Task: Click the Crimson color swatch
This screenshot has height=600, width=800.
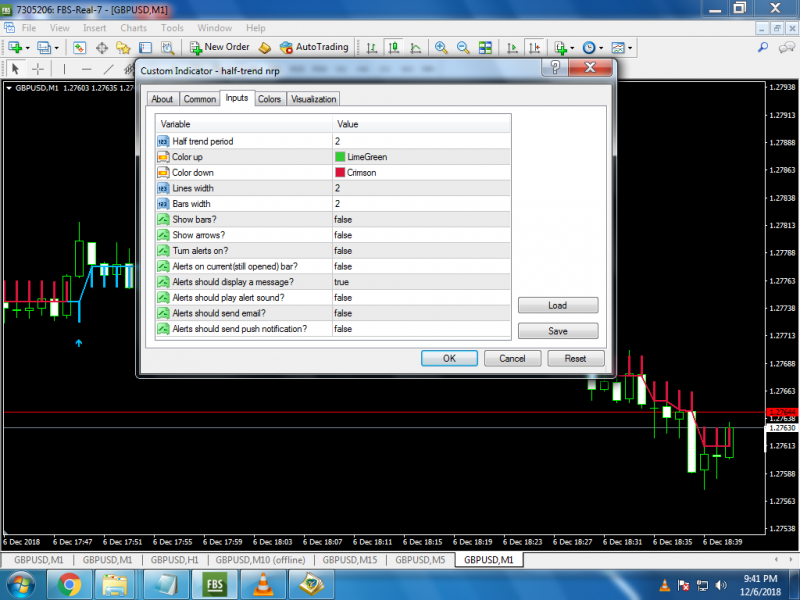Action: (x=340, y=172)
